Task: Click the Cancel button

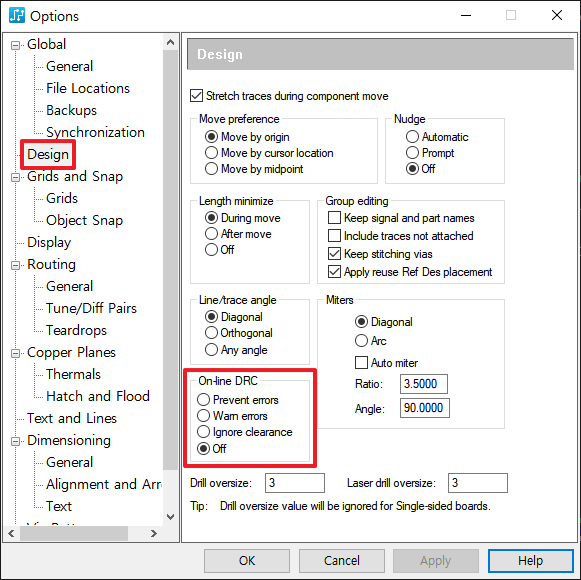Action: [342, 560]
